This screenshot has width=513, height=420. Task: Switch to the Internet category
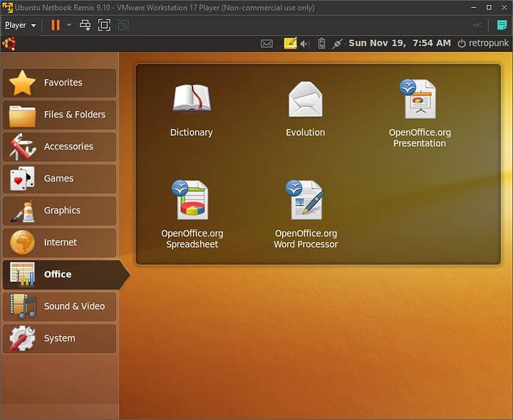pyautogui.click(x=60, y=243)
